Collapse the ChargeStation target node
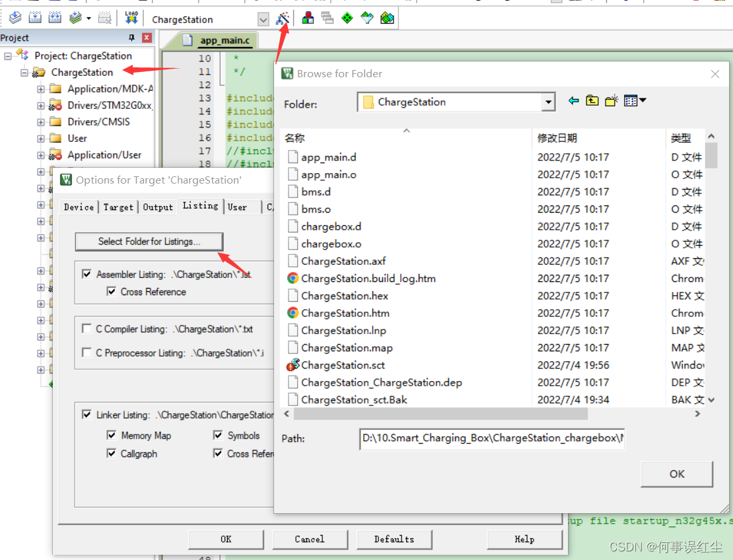The height and width of the screenshot is (560, 733). click(24, 73)
